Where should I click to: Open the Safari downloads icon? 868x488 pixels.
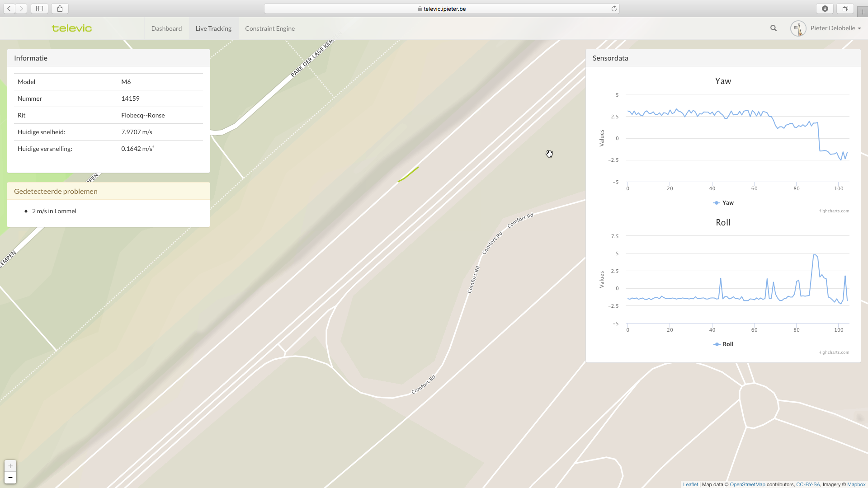pyautogui.click(x=825, y=9)
